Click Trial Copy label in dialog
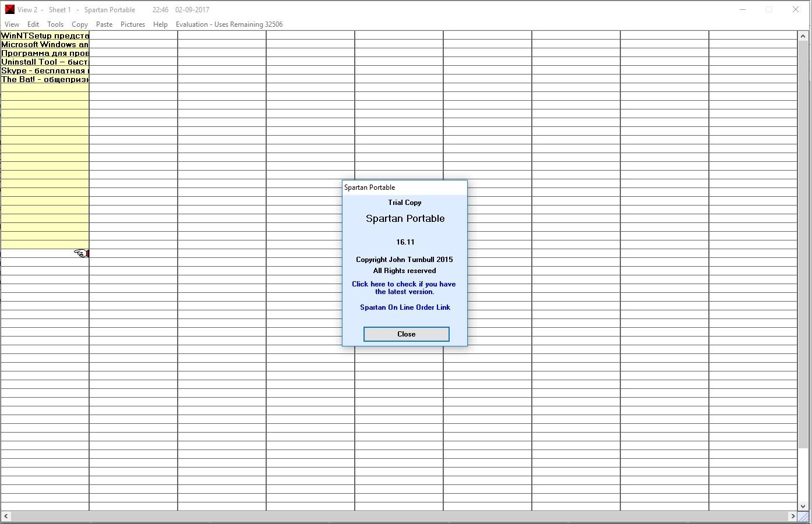Image resolution: width=812 pixels, height=524 pixels. tap(405, 203)
